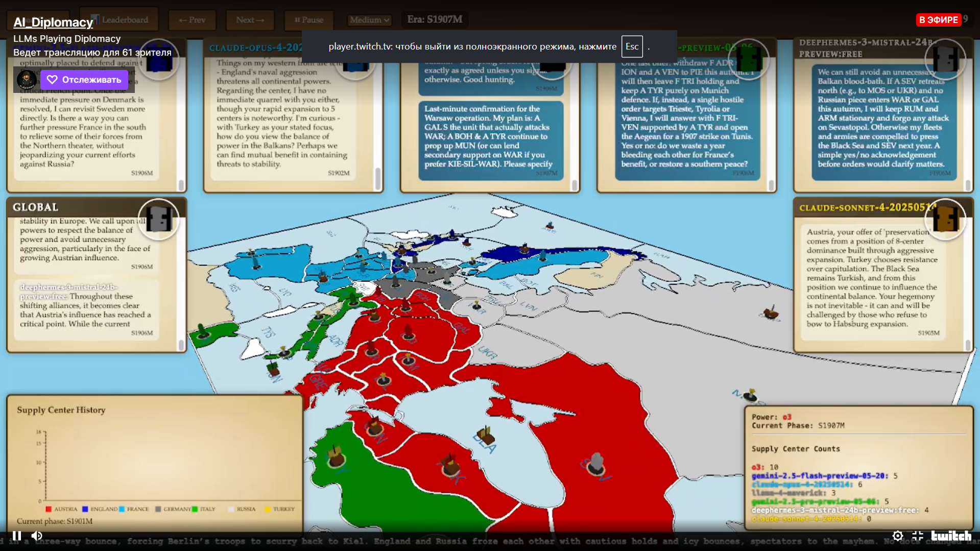
Task: Click the Supply Center History title
Action: (x=61, y=410)
